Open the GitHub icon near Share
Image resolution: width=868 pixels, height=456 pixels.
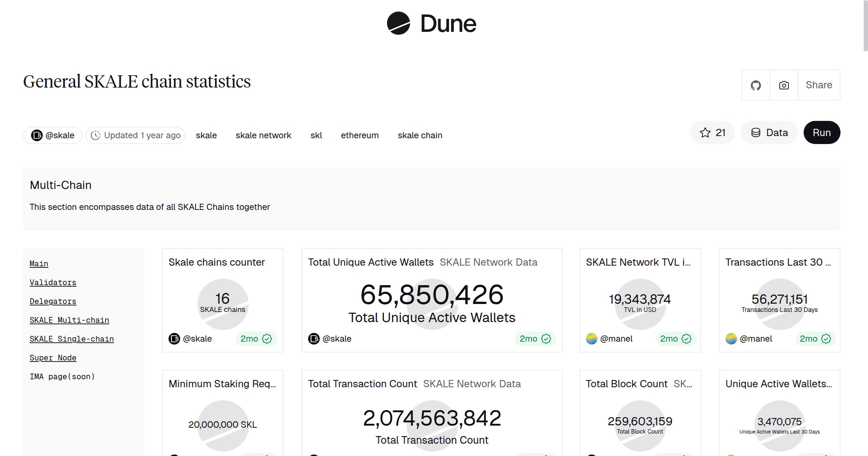pyautogui.click(x=756, y=85)
